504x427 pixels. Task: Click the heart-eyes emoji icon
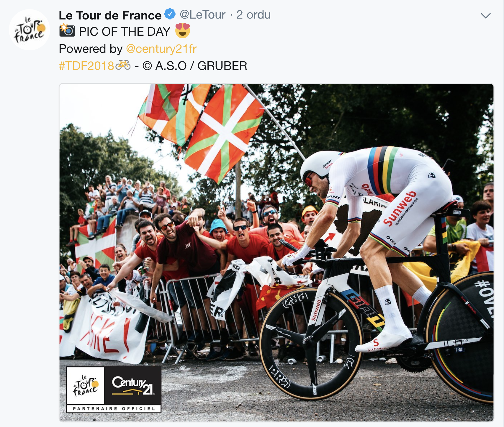click(183, 31)
